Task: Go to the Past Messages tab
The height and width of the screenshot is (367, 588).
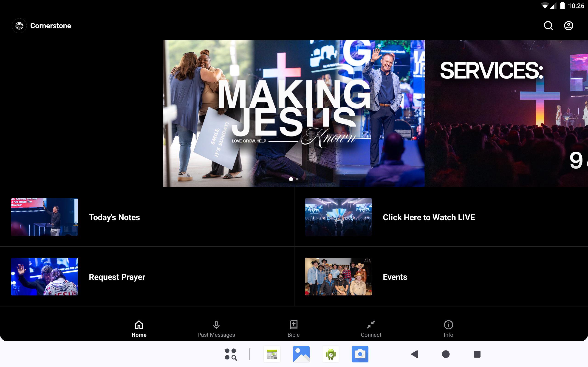Action: [x=216, y=329]
